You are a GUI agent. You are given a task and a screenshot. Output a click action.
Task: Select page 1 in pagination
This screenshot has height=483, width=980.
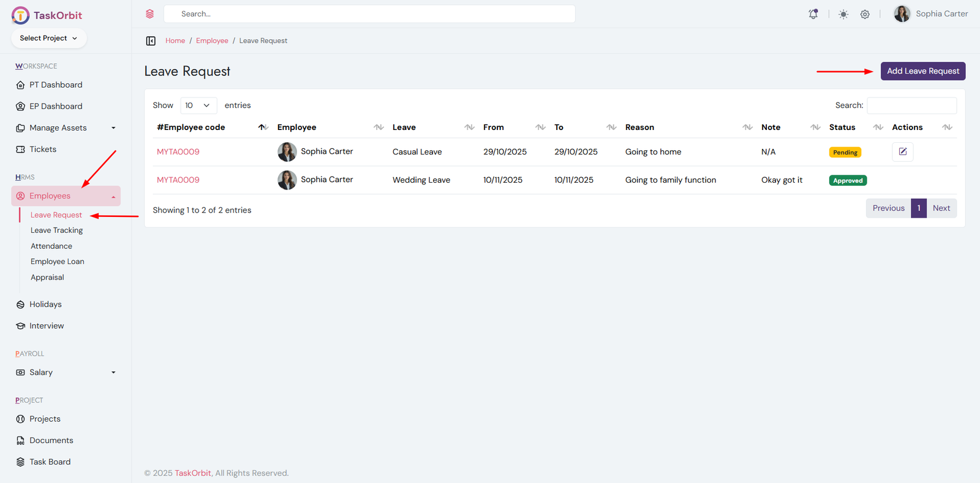point(919,208)
